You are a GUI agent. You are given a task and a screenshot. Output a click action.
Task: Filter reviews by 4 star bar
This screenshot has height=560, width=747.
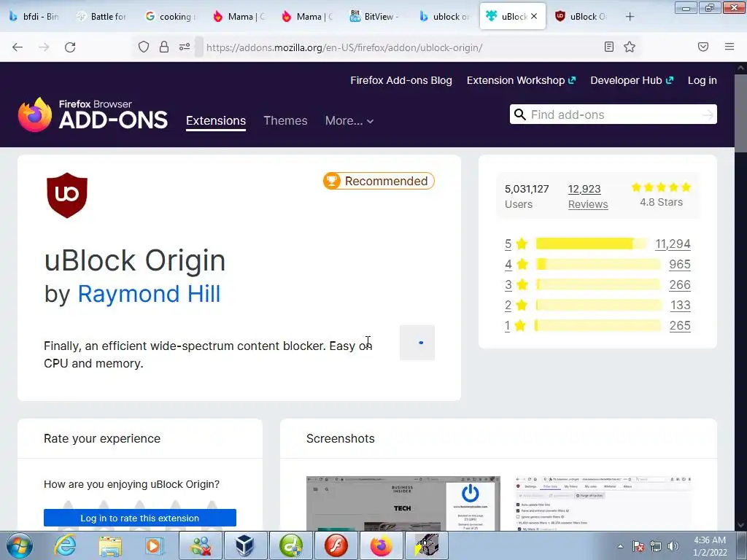tap(598, 264)
